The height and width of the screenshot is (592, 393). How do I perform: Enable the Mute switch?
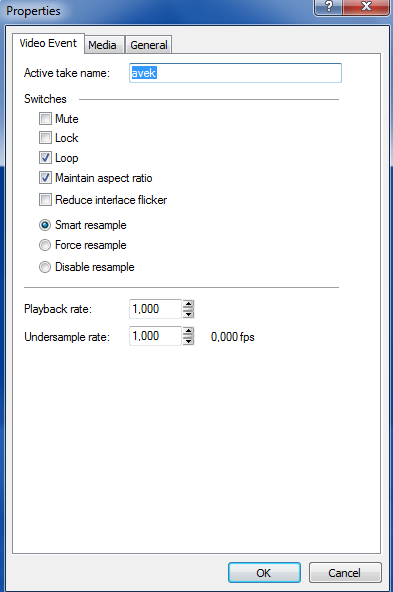45,119
